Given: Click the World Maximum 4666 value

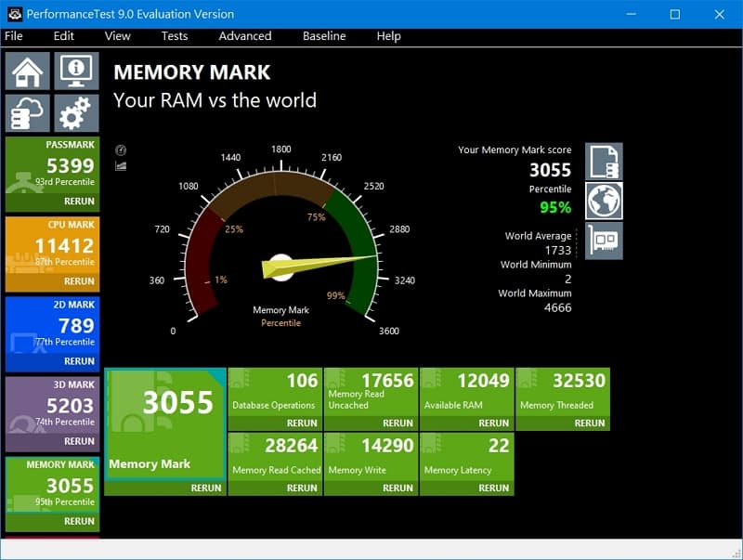Looking at the screenshot, I should (x=558, y=308).
